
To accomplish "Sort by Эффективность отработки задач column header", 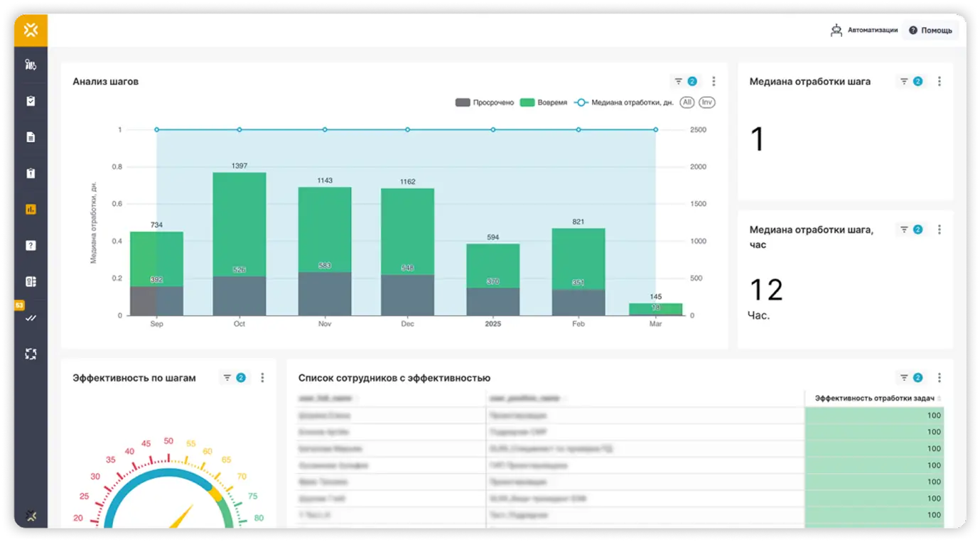I will 875,399.
